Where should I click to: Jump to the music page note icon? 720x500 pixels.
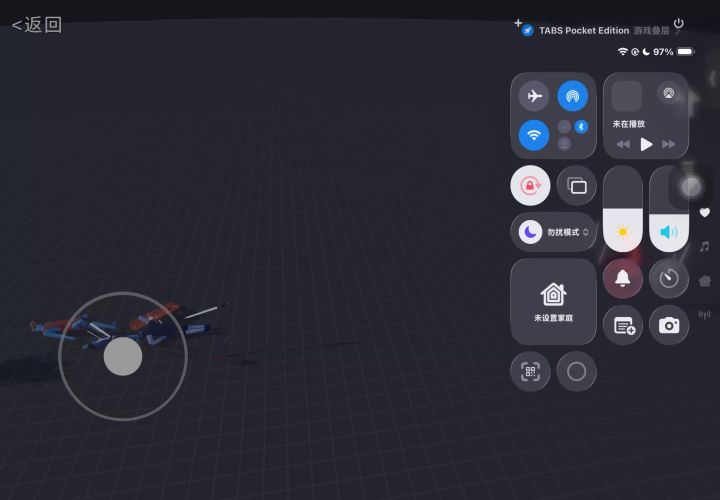704,247
